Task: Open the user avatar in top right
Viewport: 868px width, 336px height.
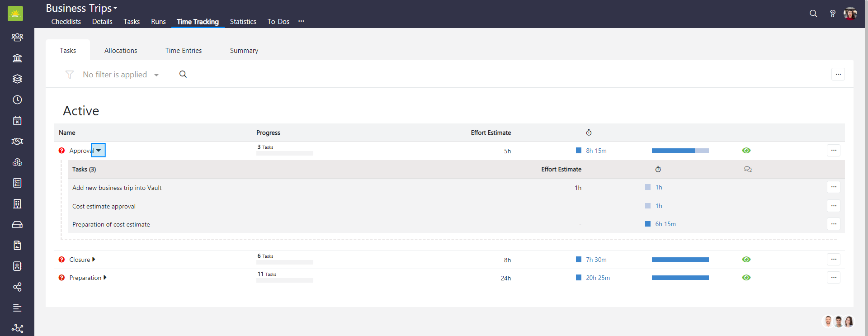Action: point(850,14)
